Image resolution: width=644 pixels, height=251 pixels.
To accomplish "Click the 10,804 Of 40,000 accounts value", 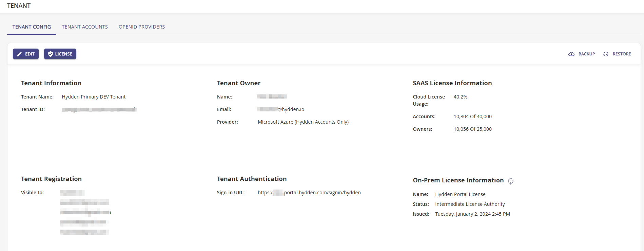I will click(472, 116).
